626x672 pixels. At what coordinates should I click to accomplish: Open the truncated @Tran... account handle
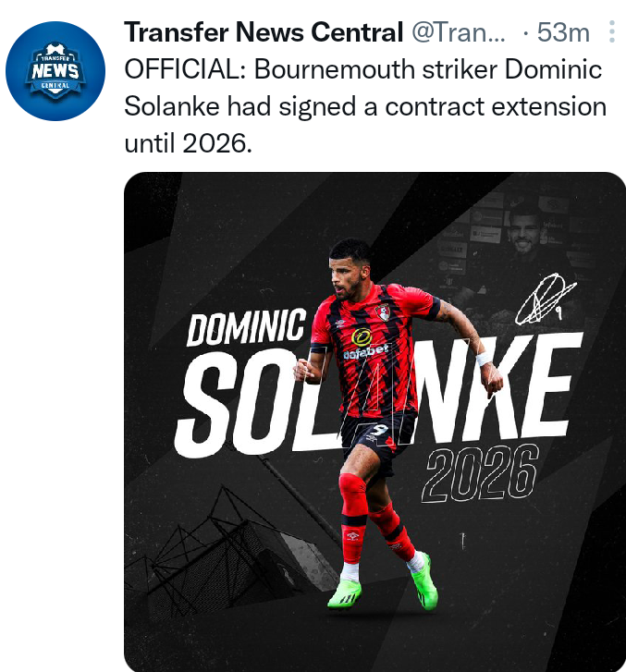pos(459,32)
